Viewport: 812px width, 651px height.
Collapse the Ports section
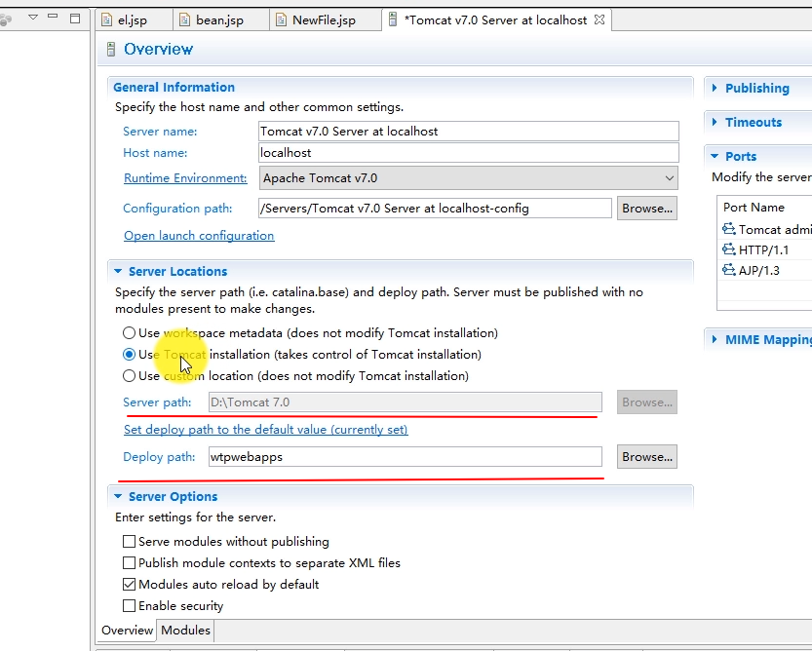[x=715, y=156]
